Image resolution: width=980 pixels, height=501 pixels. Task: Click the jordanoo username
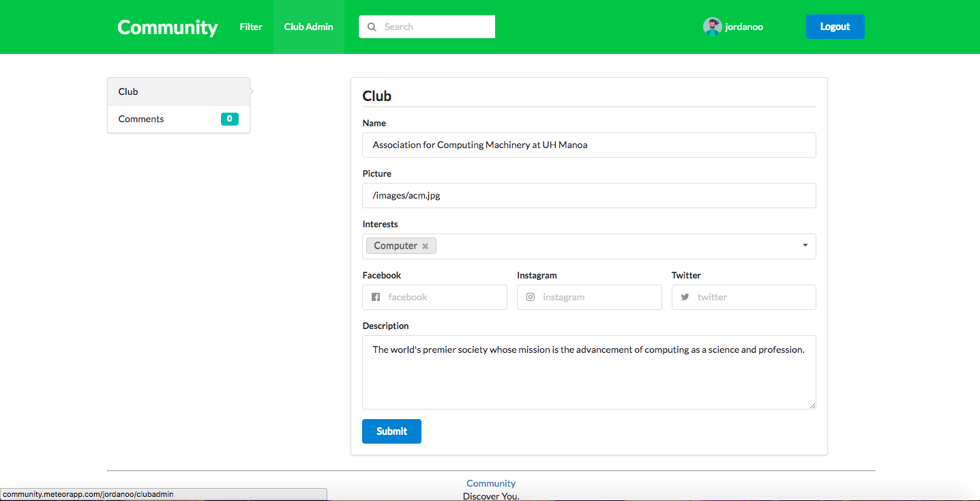pyautogui.click(x=744, y=27)
